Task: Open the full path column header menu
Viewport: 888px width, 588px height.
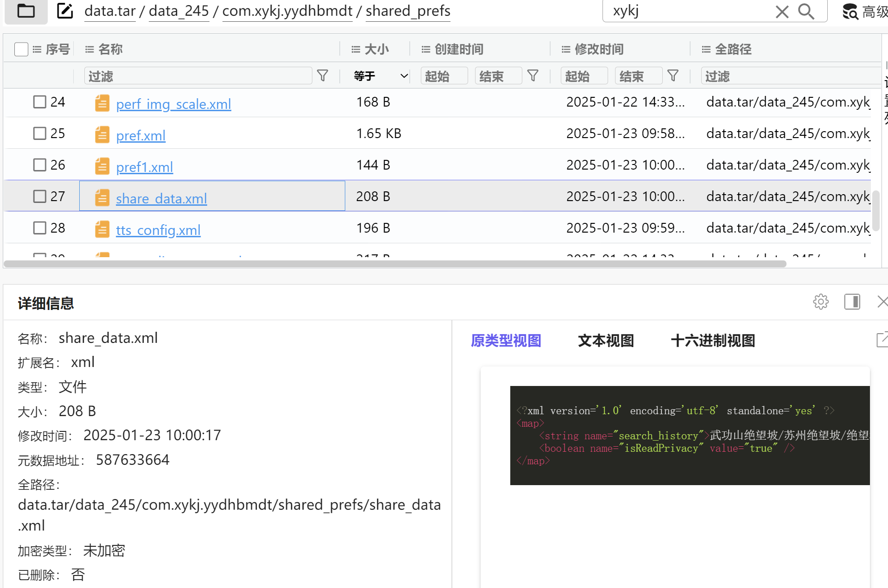Action: pyautogui.click(x=706, y=49)
